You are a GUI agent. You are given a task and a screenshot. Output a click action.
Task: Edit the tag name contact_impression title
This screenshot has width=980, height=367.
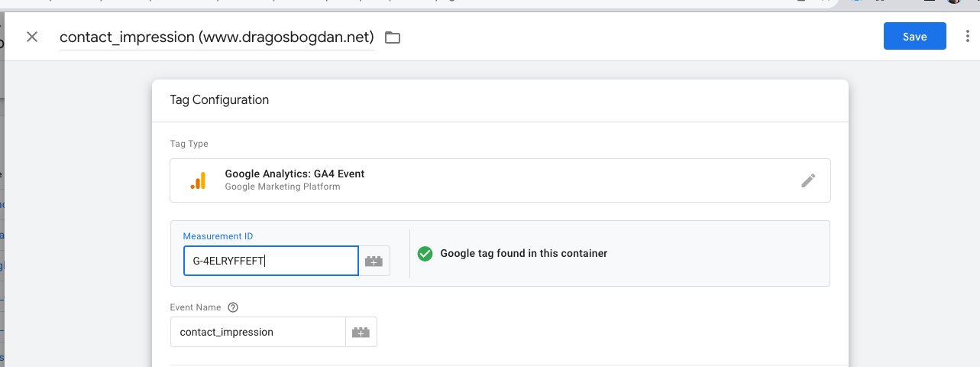pos(217,37)
